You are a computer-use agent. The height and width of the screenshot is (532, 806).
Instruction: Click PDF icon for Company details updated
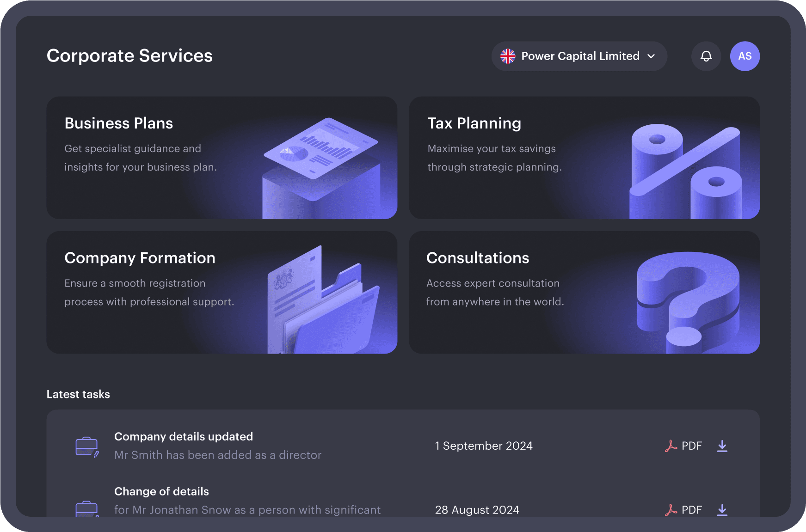pyautogui.click(x=671, y=446)
